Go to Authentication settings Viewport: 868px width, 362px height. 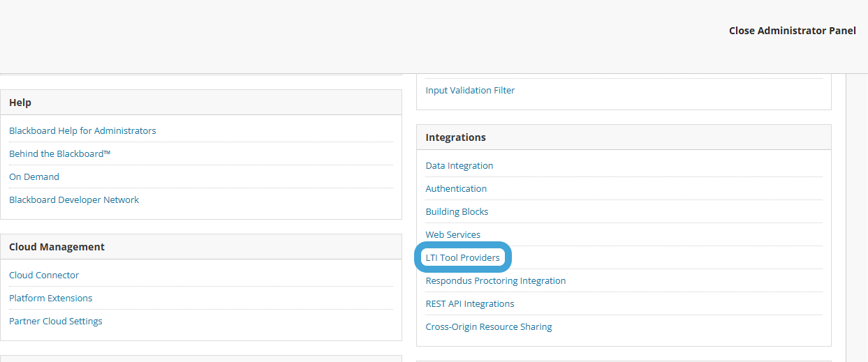pyautogui.click(x=456, y=188)
